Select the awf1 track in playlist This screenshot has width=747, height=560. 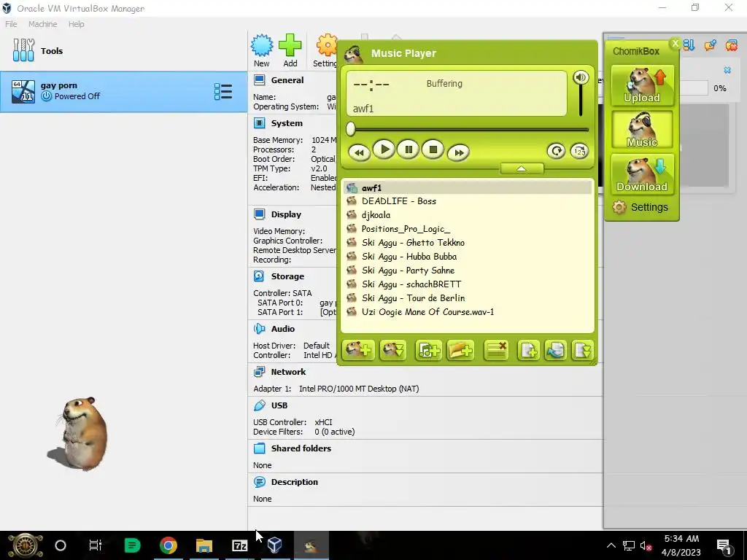pyautogui.click(x=468, y=187)
